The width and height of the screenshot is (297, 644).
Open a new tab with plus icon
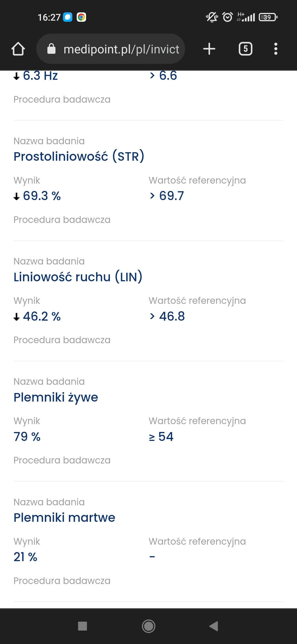[x=209, y=49]
